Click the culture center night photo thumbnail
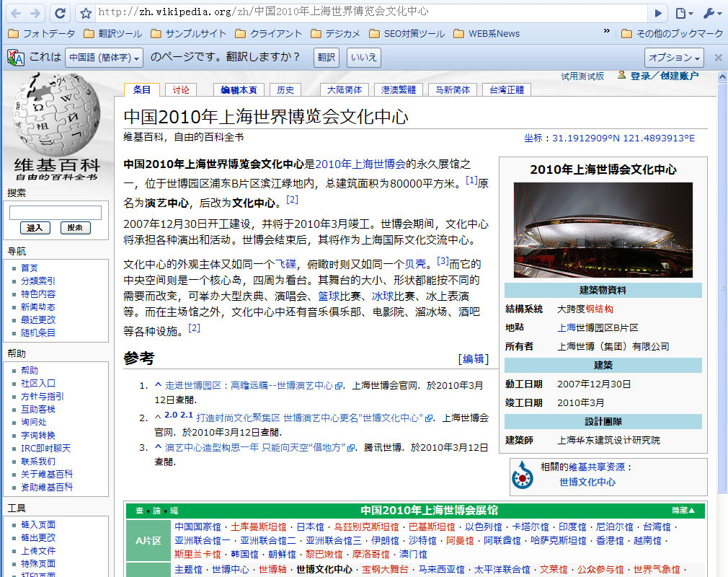 pyautogui.click(x=603, y=230)
